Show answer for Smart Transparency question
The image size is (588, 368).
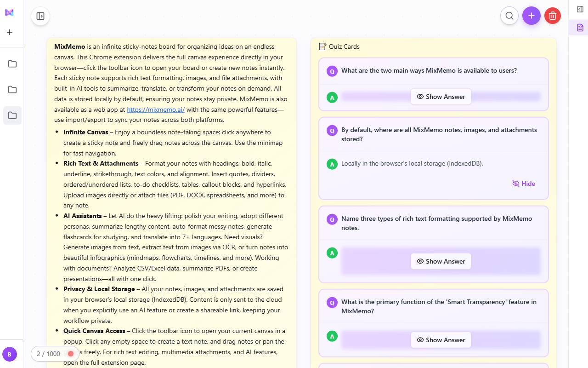point(441,340)
